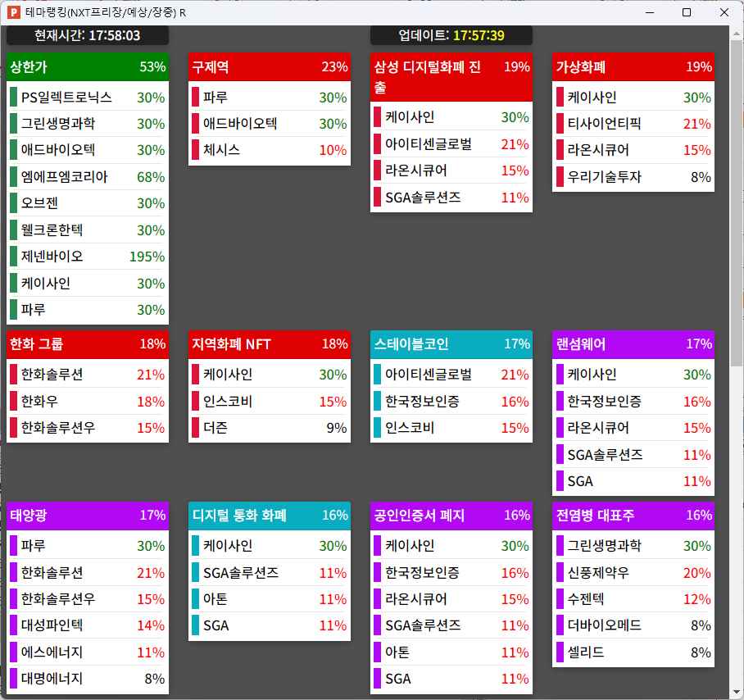The image size is (744, 700).
Task: Select the 체시스 stock row
Action: (x=270, y=151)
